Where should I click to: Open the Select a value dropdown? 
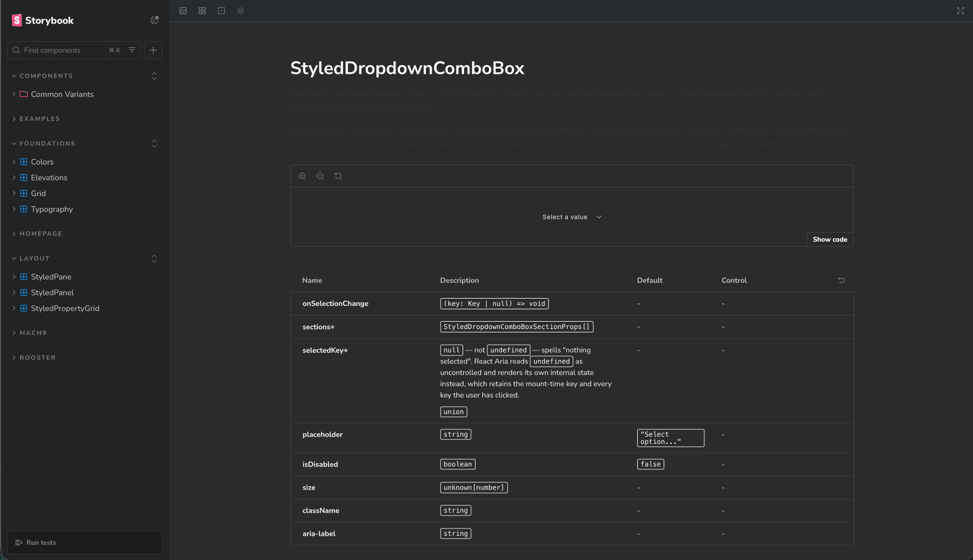coord(572,217)
